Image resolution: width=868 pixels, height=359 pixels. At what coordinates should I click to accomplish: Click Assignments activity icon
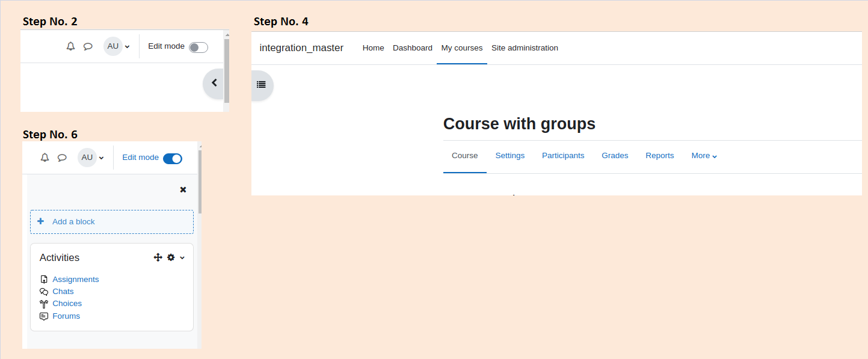44,280
